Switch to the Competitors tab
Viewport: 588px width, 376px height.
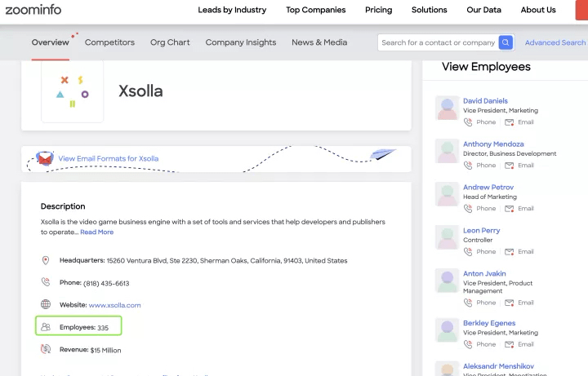point(109,42)
